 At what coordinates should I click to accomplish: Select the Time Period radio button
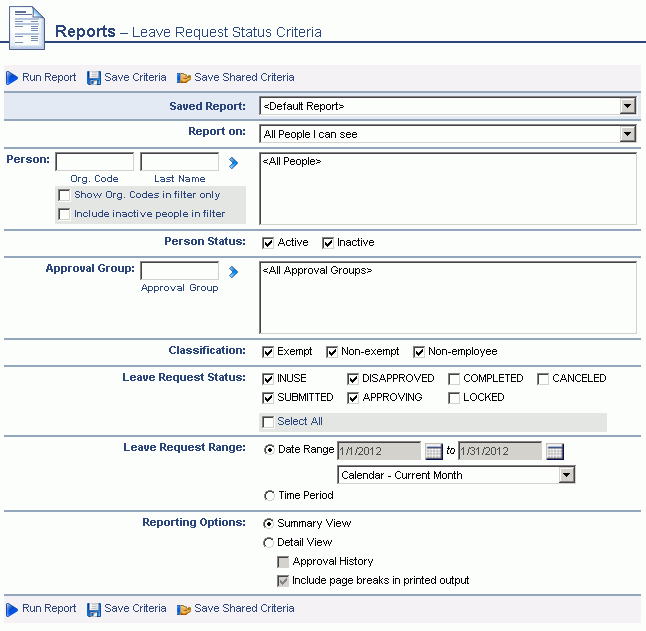(x=269, y=495)
